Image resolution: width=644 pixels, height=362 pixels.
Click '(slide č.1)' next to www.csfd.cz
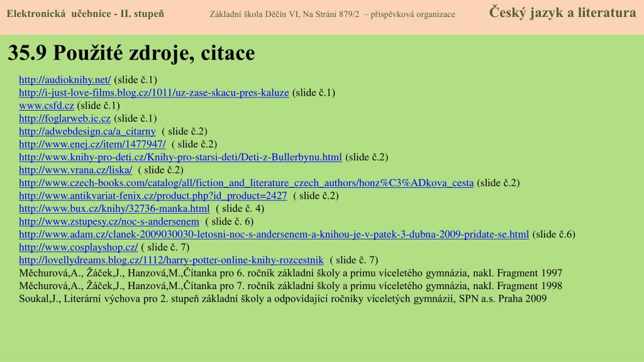pos(99,106)
